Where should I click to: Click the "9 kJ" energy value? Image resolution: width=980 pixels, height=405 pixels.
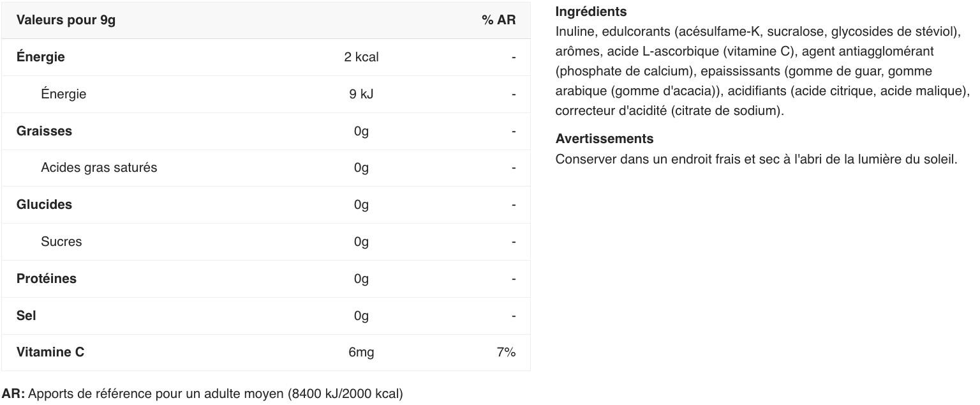pos(361,94)
